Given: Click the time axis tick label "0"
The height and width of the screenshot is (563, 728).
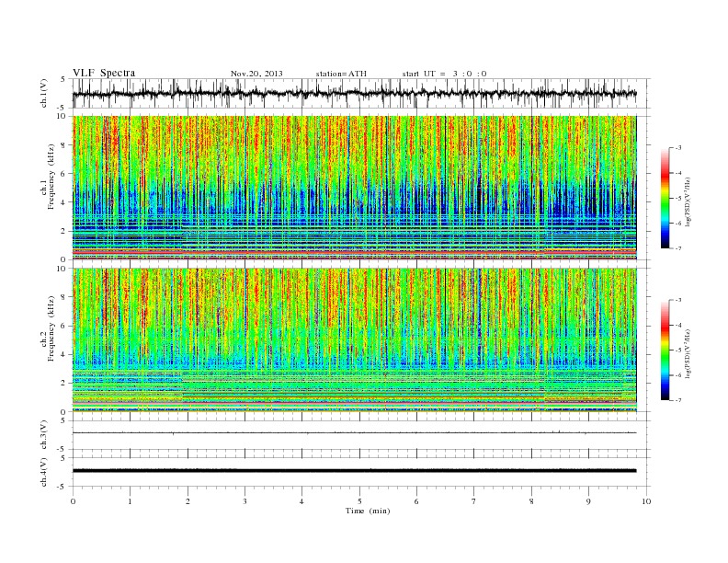Looking at the screenshot, I should click(x=73, y=501).
